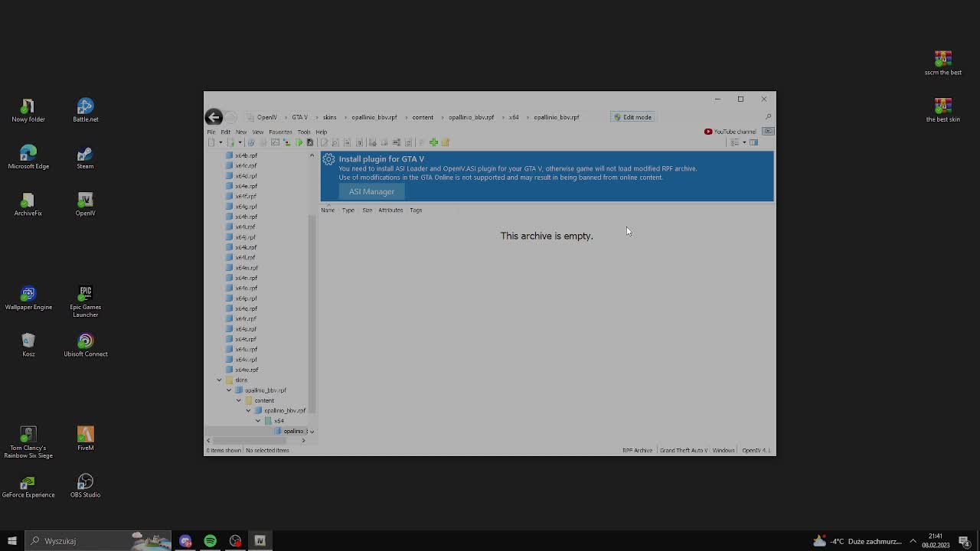The width and height of the screenshot is (980, 551).
Task: Collapse the skins node in the tree
Action: click(219, 380)
